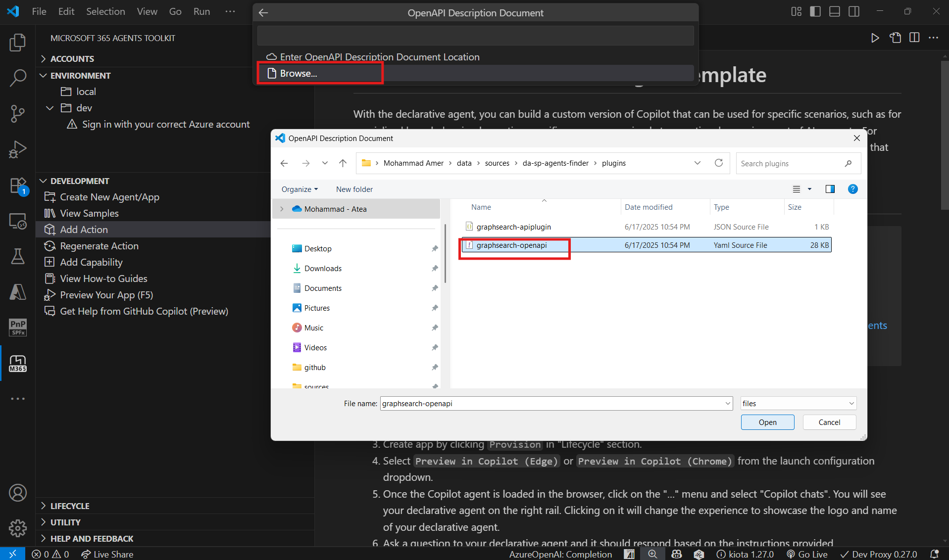Toggle the preview pane in file dialog

pos(830,189)
